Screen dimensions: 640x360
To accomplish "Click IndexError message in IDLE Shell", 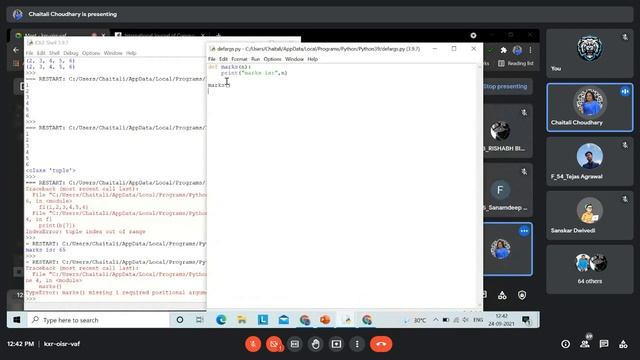I will (x=85, y=231).
